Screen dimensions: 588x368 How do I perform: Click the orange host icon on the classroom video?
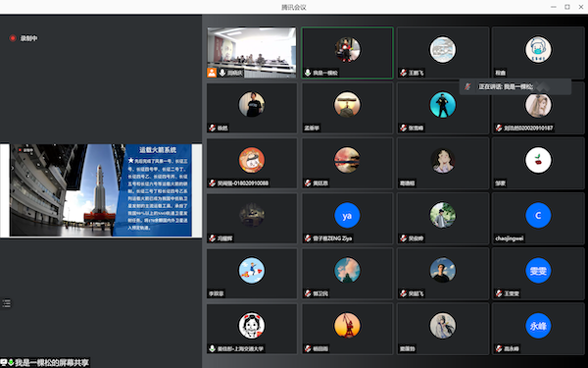click(x=212, y=73)
